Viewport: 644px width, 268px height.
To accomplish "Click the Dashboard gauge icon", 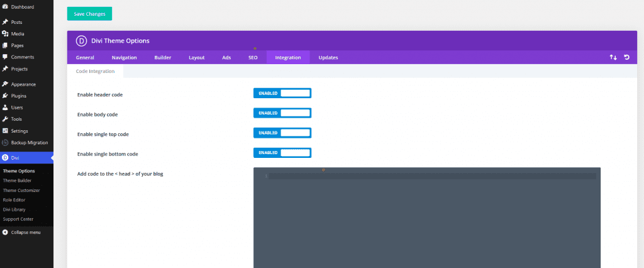I will (5, 7).
